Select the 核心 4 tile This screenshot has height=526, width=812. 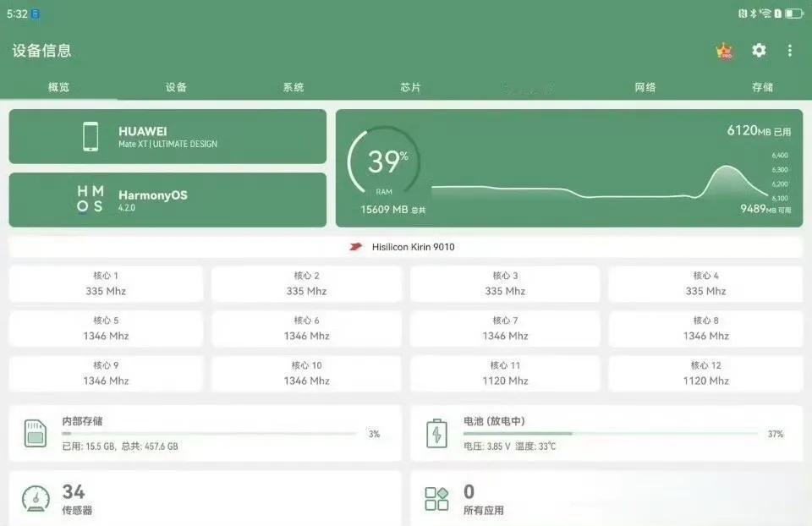pos(705,283)
